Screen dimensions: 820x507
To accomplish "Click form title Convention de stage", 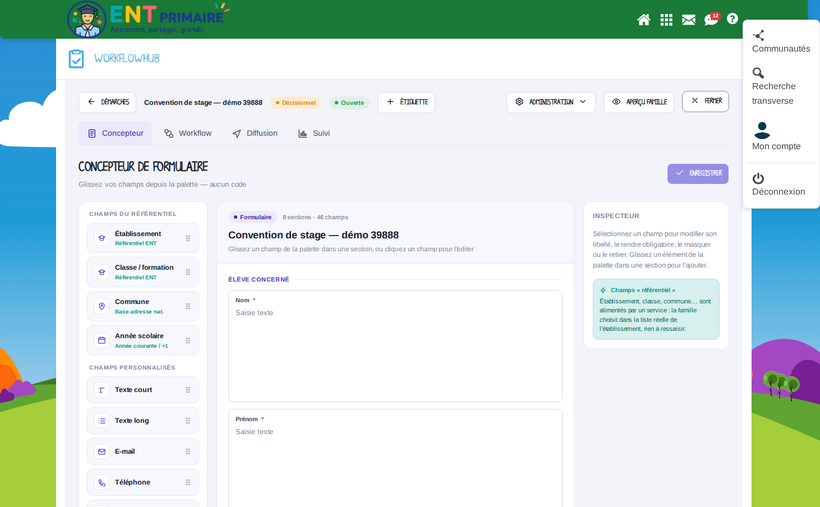I will pos(313,235).
